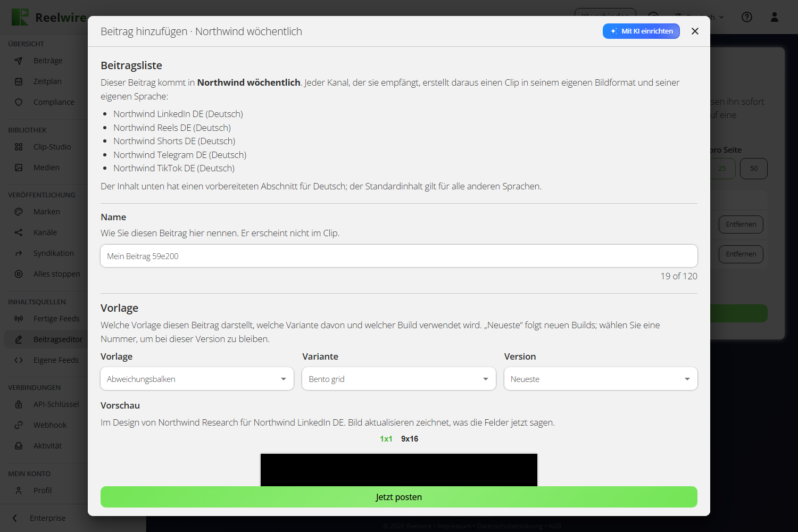
Task: Click Northwind Telegram DE (Deutsch) entry
Action: coord(180,155)
